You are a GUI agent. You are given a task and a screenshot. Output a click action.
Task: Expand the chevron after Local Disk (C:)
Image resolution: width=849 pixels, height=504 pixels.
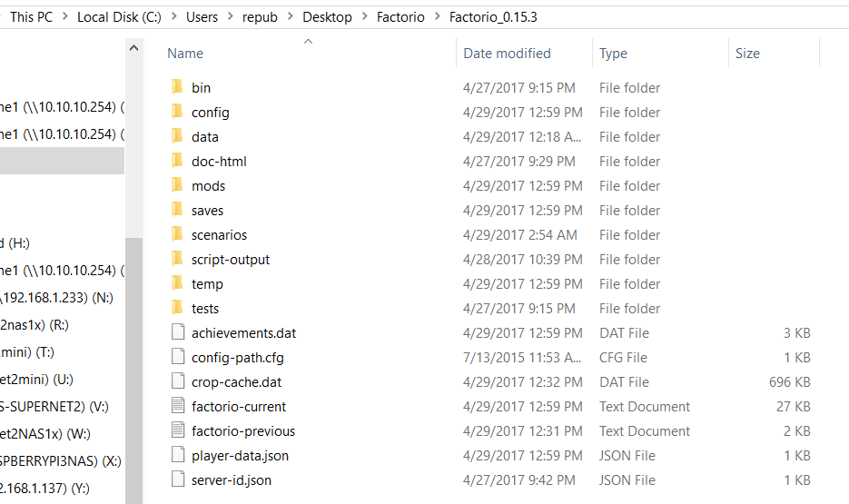coord(173,16)
